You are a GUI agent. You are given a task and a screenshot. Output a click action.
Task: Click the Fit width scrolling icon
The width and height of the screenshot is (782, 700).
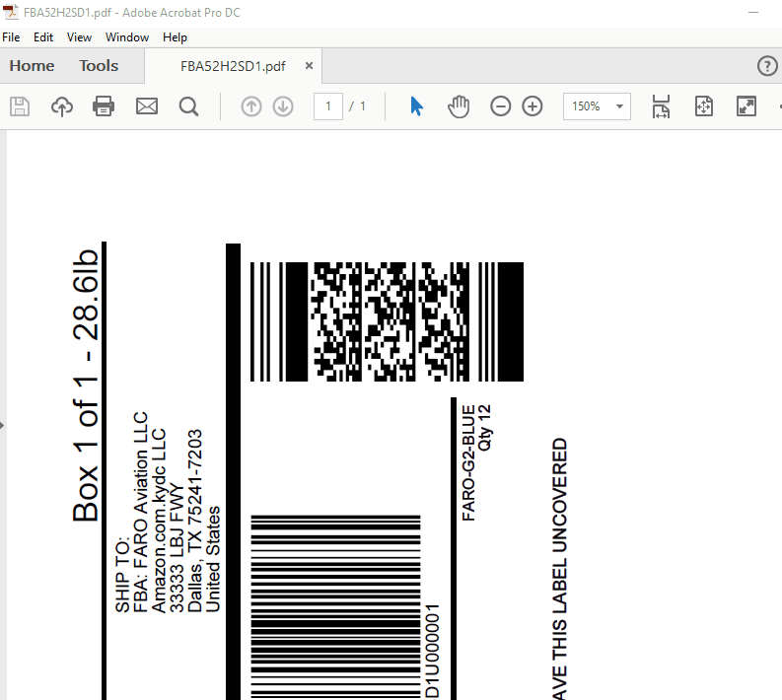[x=661, y=106]
